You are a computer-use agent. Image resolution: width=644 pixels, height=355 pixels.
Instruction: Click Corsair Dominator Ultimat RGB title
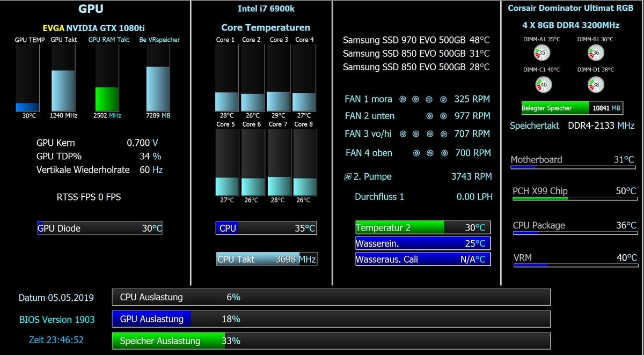pos(571,8)
